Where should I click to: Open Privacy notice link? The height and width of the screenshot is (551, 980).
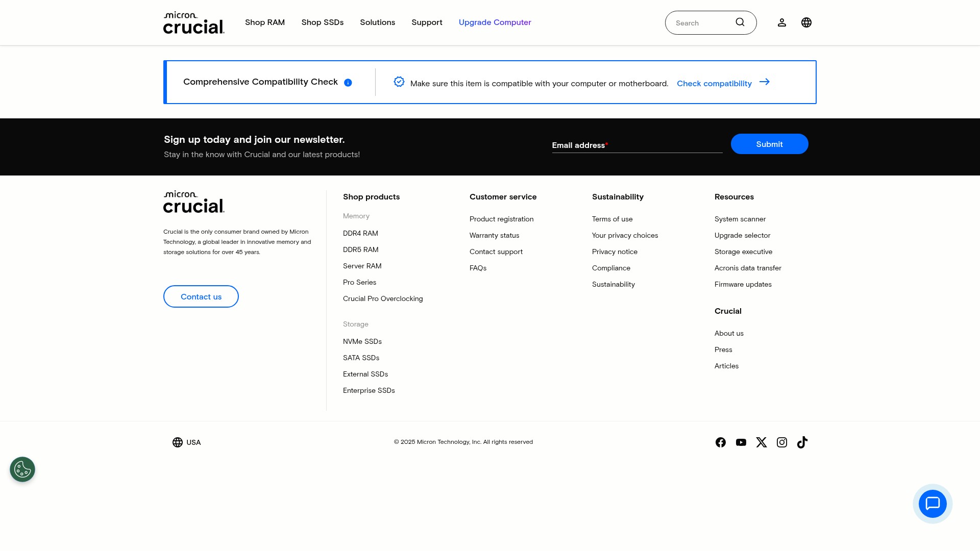tap(615, 252)
